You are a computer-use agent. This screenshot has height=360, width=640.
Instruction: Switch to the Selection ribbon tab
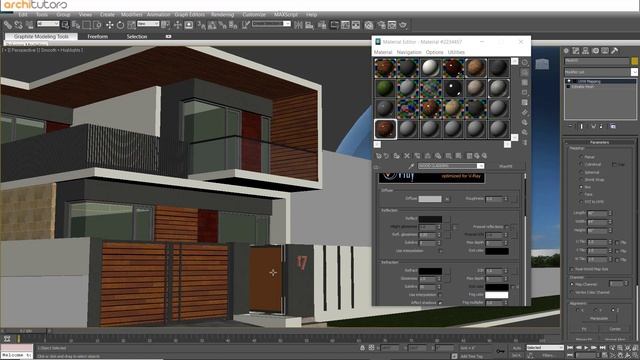(137, 36)
